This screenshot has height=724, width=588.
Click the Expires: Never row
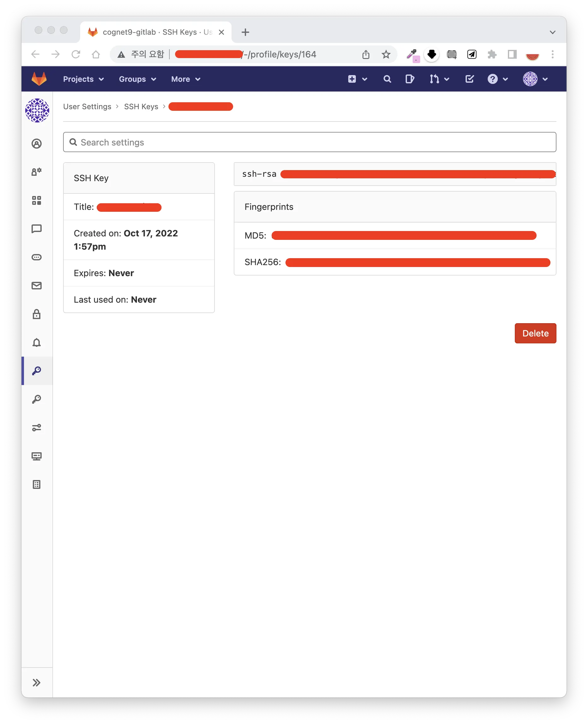click(138, 273)
